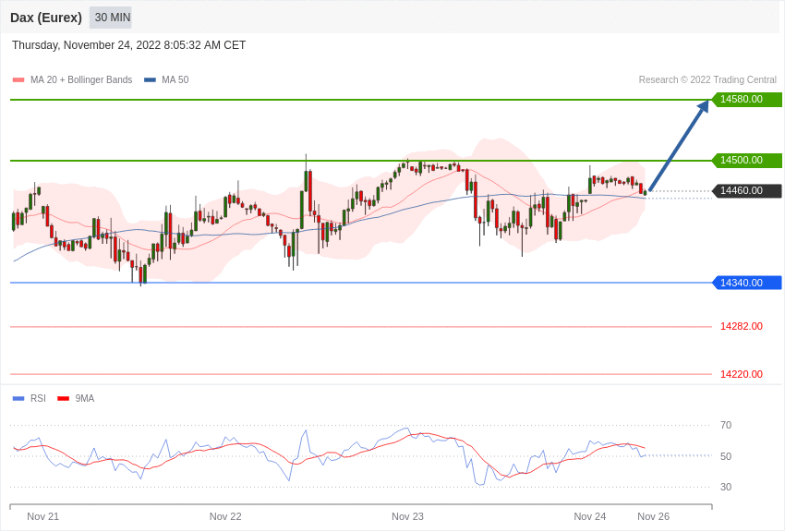Click the red 14282.00 support value

(742, 326)
